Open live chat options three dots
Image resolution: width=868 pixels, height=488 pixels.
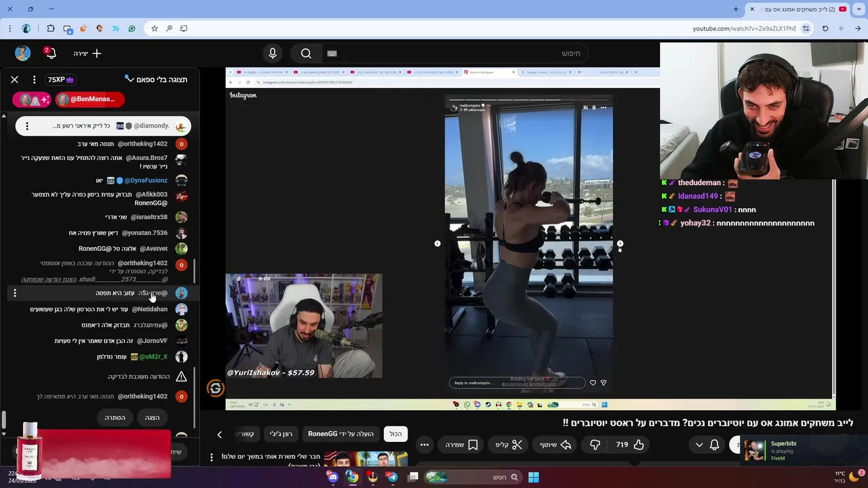[34, 79]
